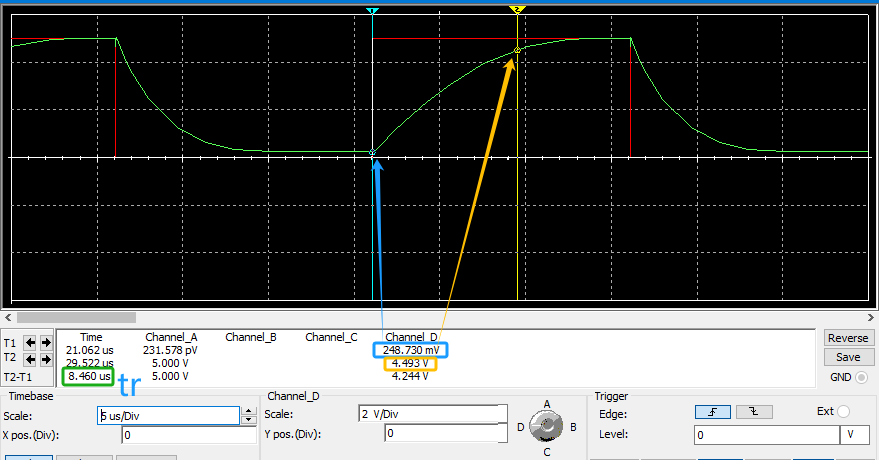Select rising edge trigger button
This screenshot has height=460, width=879.
[x=713, y=412]
